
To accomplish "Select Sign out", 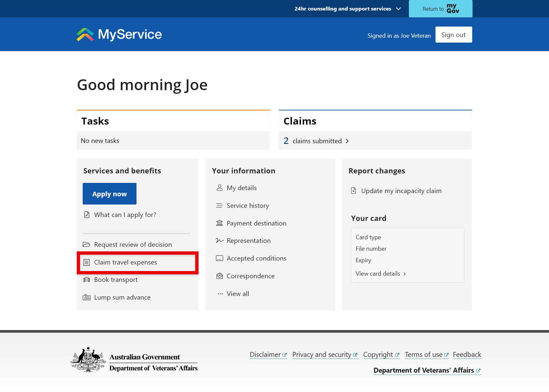I will [x=454, y=34].
